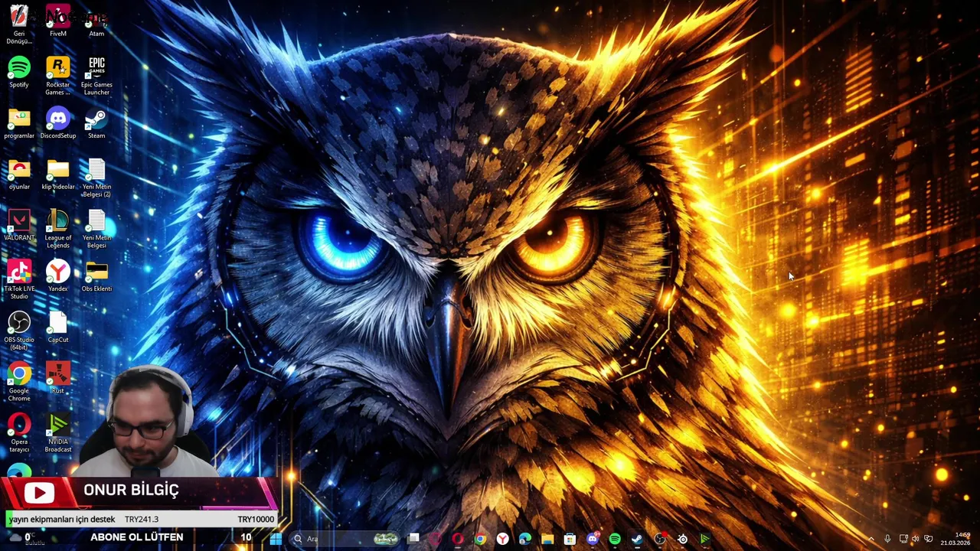Viewport: 980px width, 551px height.
Task: Open Microsoft Store from the taskbar
Action: [570, 539]
